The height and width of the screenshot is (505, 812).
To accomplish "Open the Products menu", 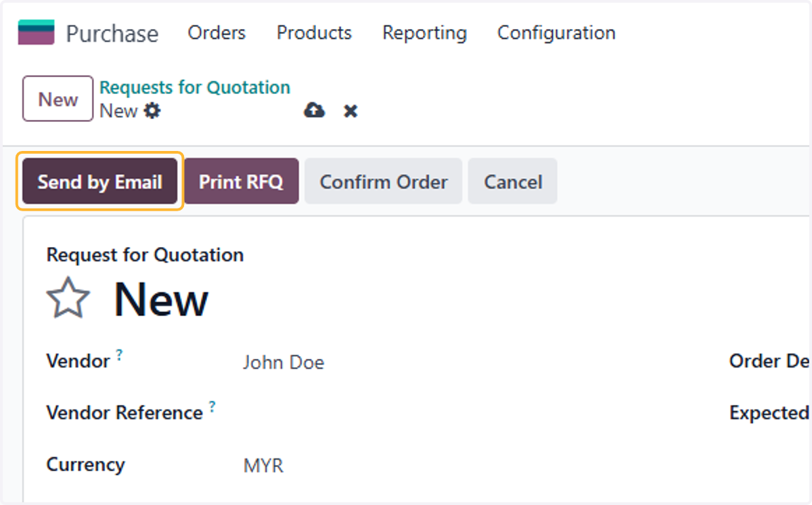I will (314, 32).
